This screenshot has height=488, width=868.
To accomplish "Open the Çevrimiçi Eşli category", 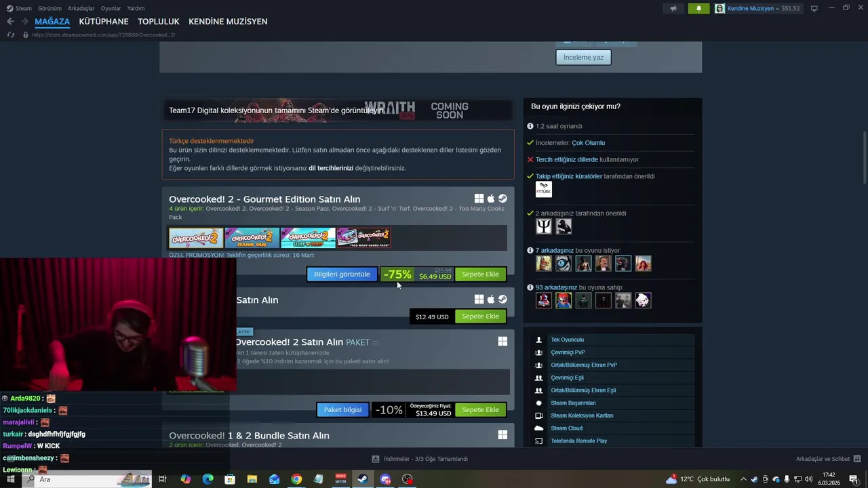I will (567, 378).
